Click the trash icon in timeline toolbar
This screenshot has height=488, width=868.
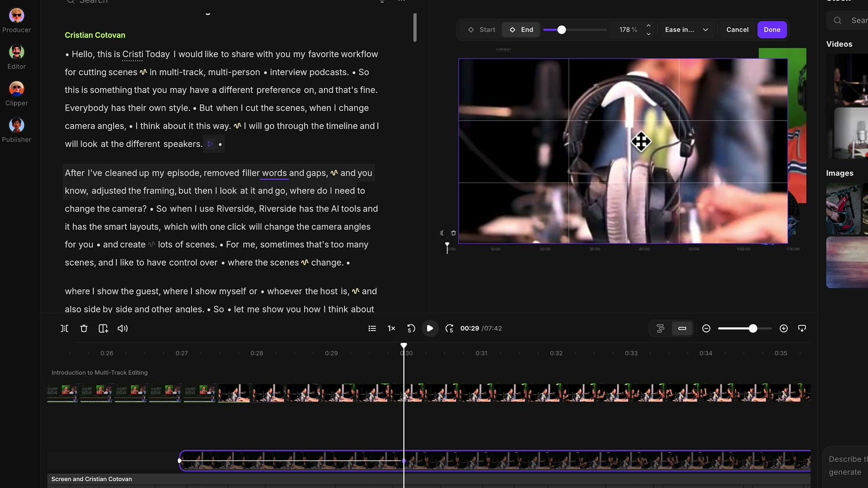click(84, 328)
